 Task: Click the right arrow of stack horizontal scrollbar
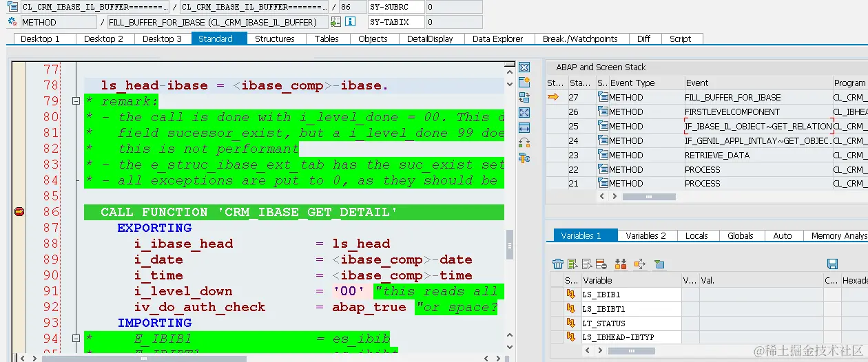[614, 197]
